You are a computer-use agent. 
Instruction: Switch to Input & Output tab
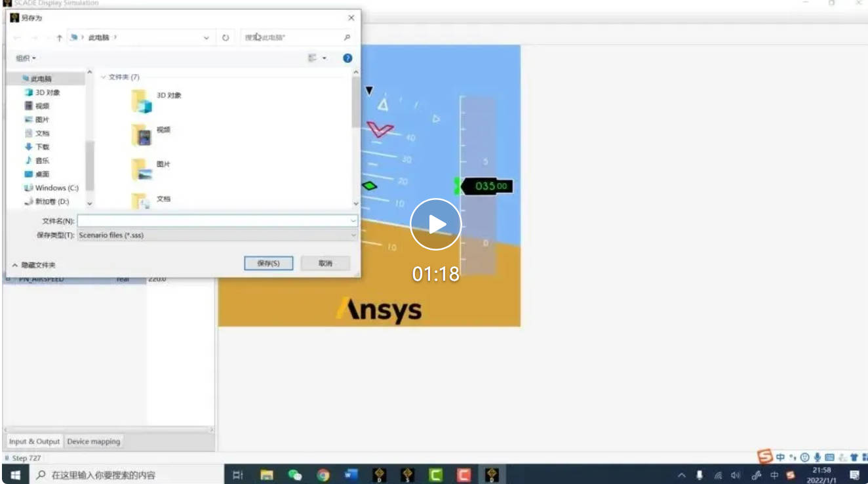tap(34, 441)
